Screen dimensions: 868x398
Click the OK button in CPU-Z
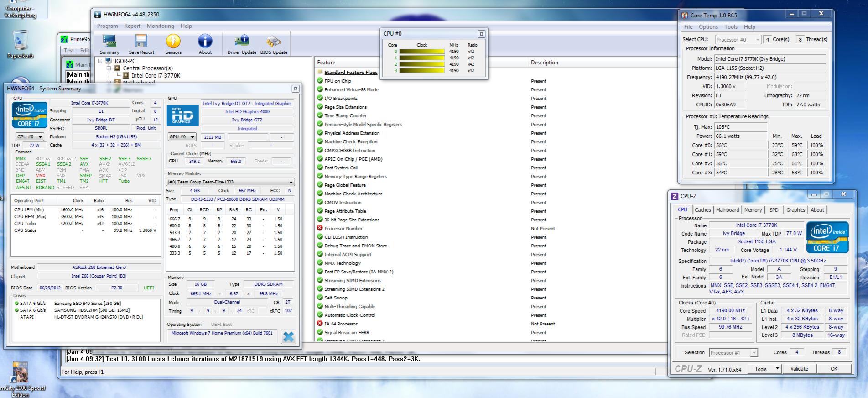(834, 369)
